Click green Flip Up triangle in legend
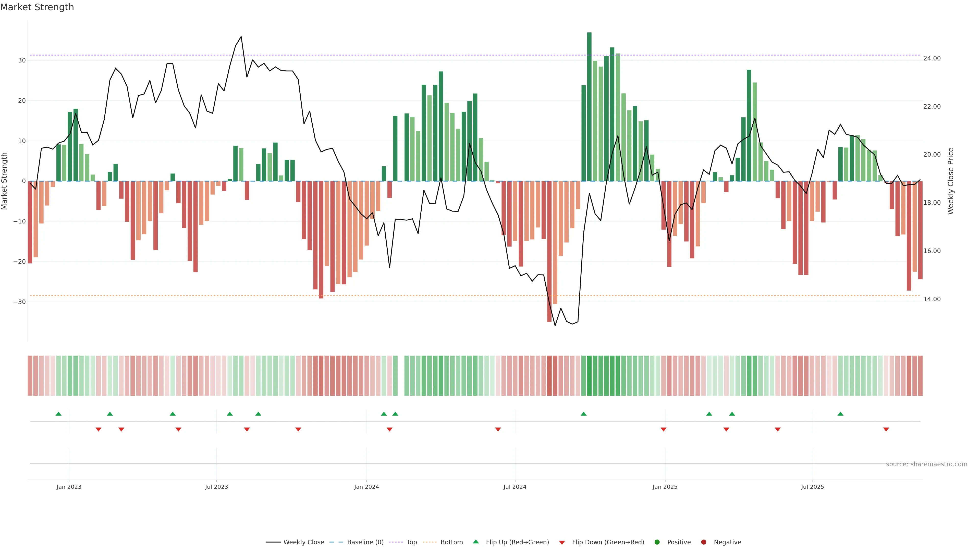This screenshot has height=551, width=980. (x=475, y=542)
